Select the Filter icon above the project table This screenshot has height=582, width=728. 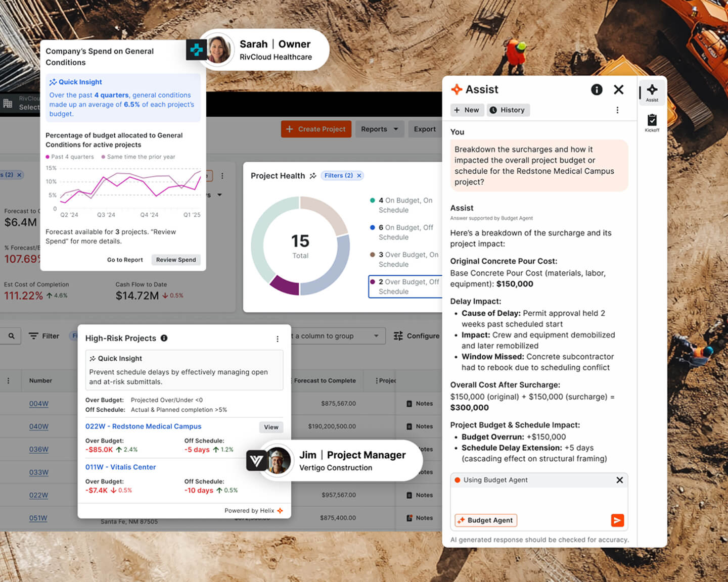coord(32,335)
